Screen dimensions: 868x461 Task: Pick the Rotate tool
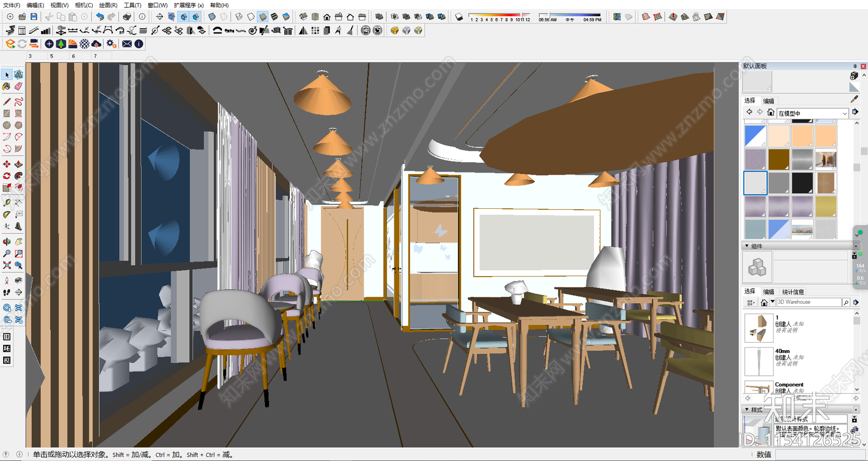click(x=7, y=176)
